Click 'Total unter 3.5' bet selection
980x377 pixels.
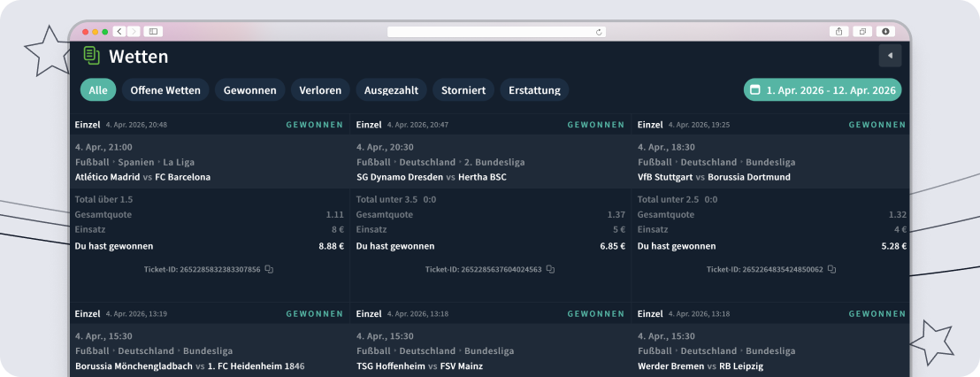tap(387, 200)
